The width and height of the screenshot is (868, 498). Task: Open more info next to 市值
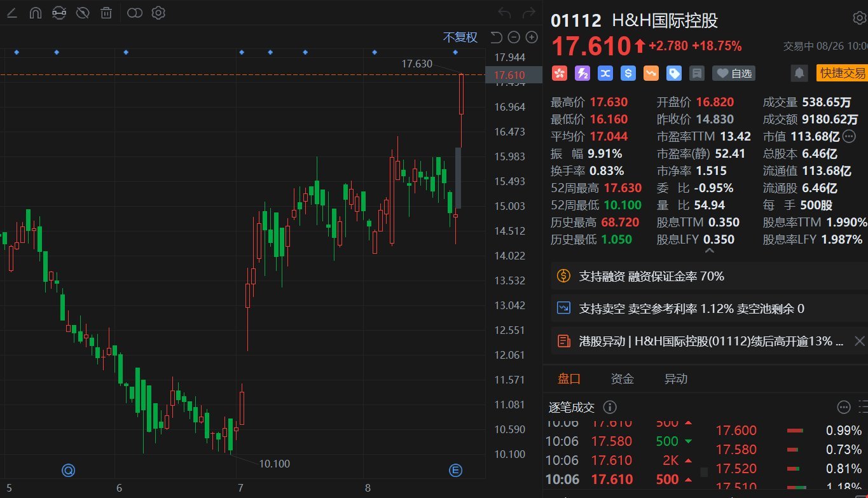pyautogui.click(x=850, y=136)
